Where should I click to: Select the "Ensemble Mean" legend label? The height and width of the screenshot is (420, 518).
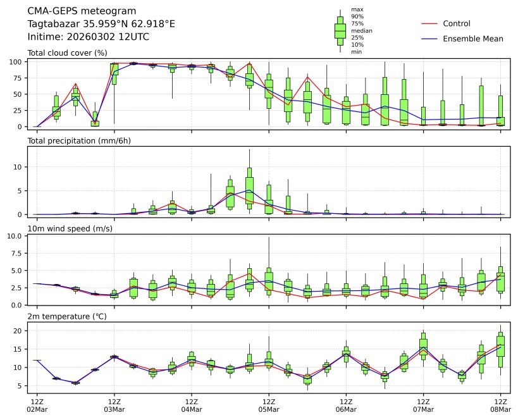(x=472, y=39)
